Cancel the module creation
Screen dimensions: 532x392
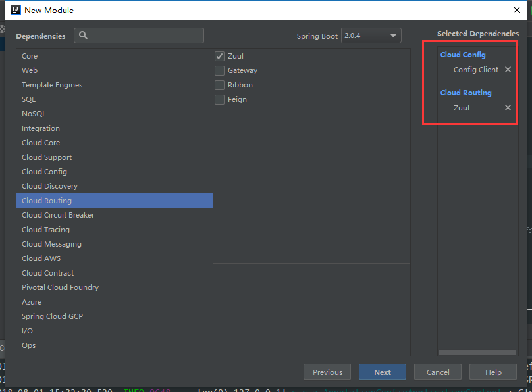[x=438, y=372]
